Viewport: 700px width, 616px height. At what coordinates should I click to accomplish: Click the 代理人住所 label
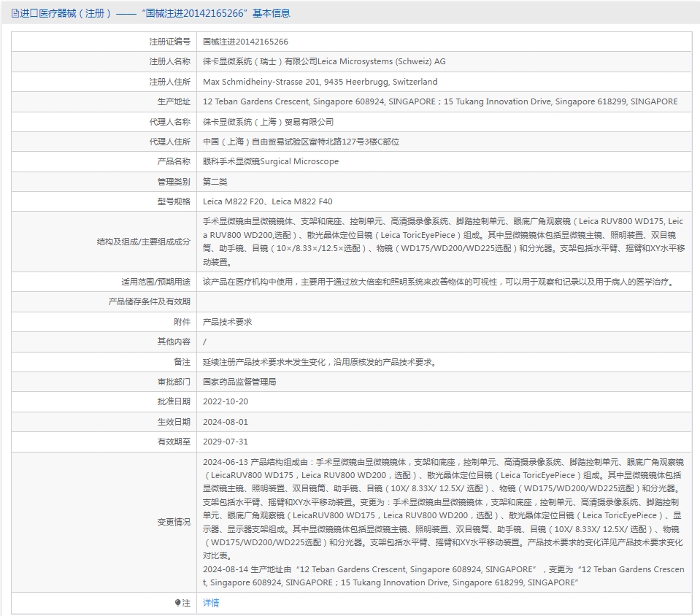[x=169, y=142]
